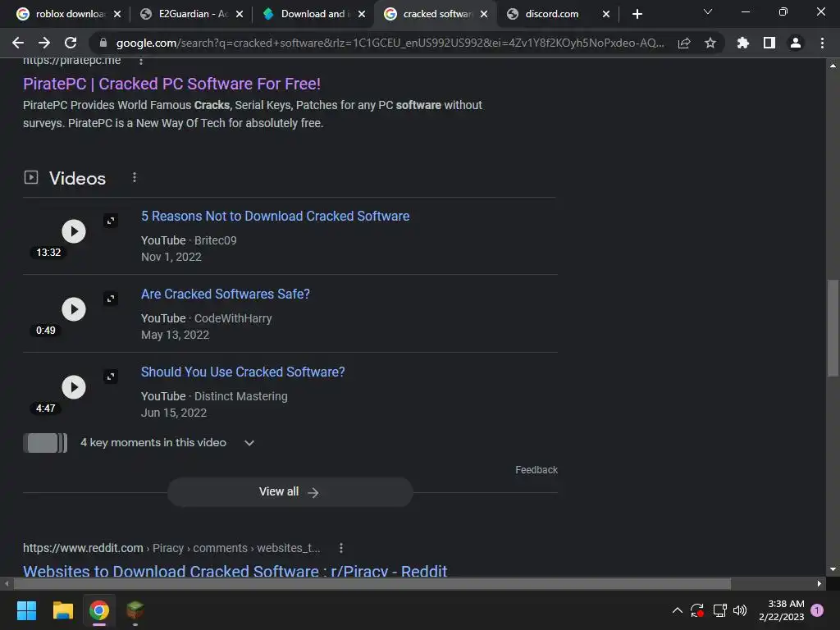The width and height of the screenshot is (840, 630).
Task: Open the Windows Start menu
Action: pyautogui.click(x=26, y=610)
